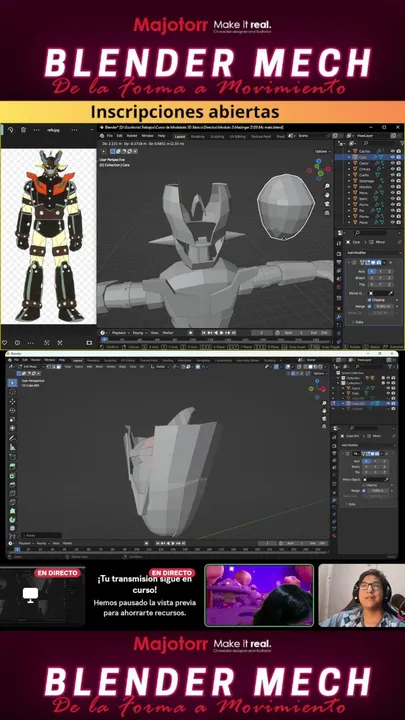Image resolution: width=405 pixels, height=720 pixels.
Task: Select the Inset Faces tool in Cube.003 window
Action: [x=12, y=475]
